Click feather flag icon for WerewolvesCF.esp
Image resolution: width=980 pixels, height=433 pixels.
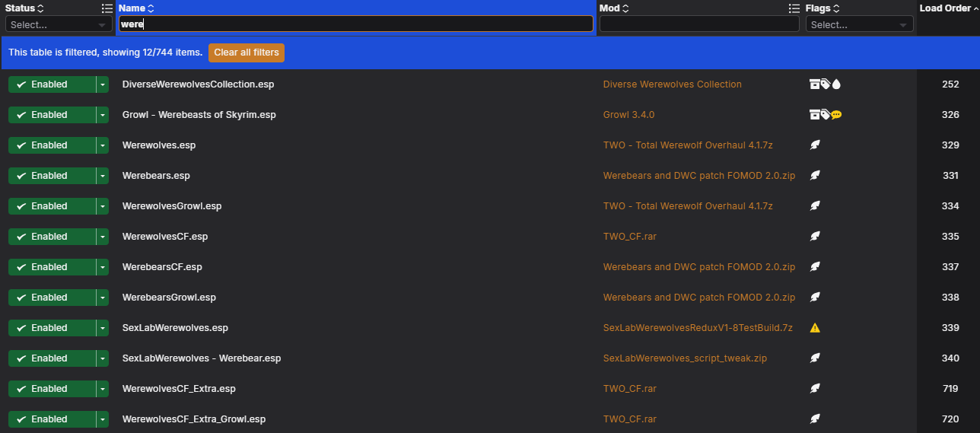click(815, 237)
